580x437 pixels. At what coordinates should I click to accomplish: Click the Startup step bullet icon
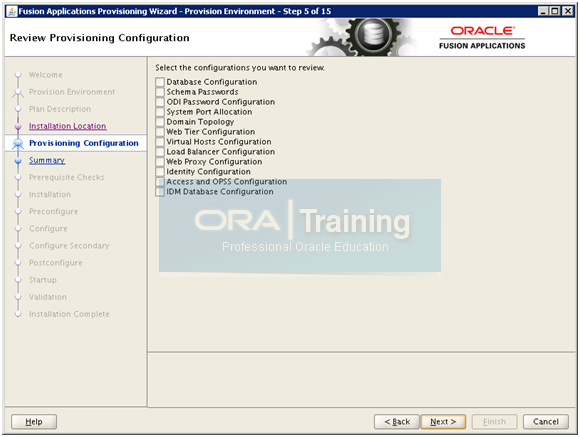coord(18,280)
